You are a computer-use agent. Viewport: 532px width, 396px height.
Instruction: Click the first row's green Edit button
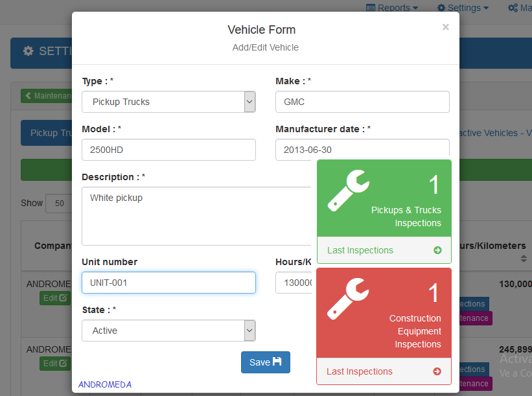54,298
